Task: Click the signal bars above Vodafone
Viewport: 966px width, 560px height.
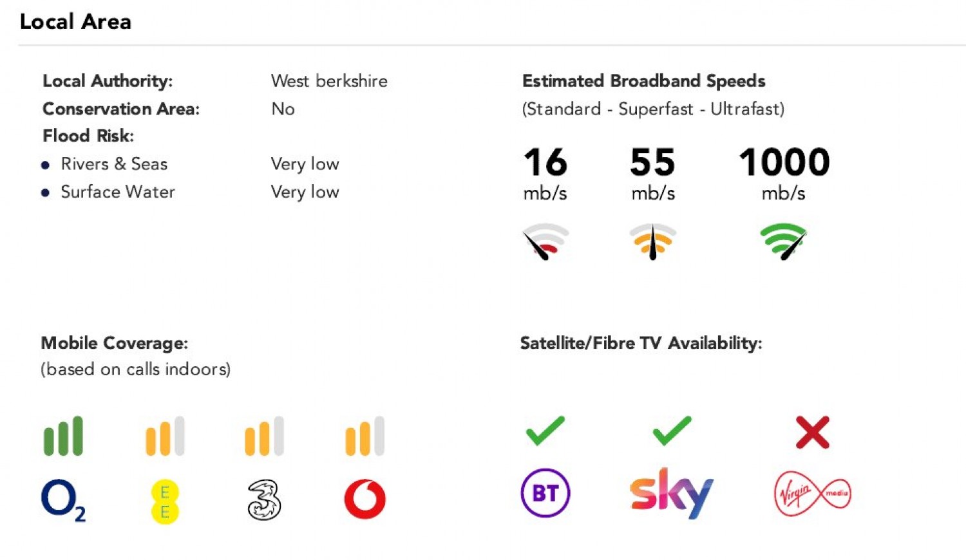Action: coord(365,436)
